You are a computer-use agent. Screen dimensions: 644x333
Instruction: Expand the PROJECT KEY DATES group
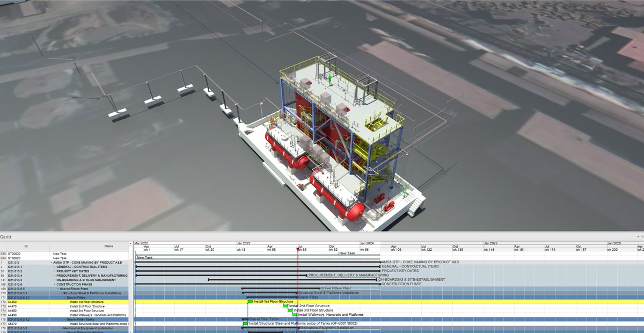[55, 272]
